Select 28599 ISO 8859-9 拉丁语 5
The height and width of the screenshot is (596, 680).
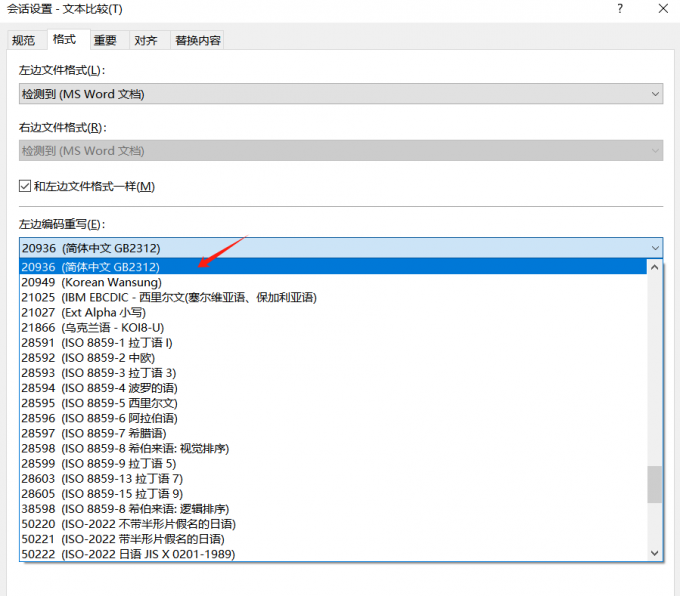pyautogui.click(x=333, y=463)
